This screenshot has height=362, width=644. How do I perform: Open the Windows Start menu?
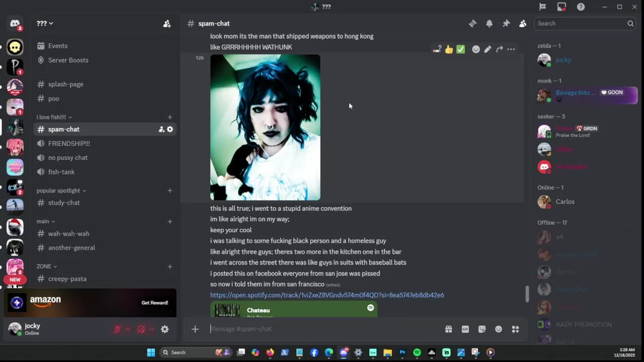(151, 352)
